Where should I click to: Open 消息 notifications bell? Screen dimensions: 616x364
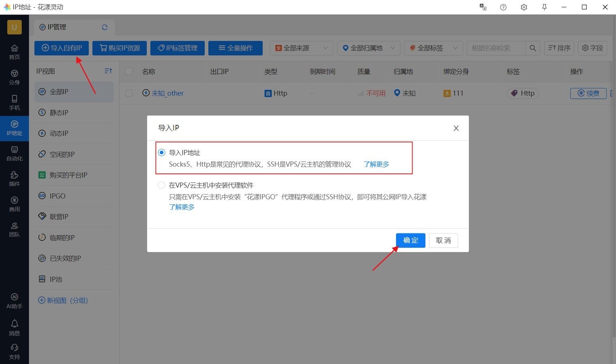pyautogui.click(x=14, y=327)
